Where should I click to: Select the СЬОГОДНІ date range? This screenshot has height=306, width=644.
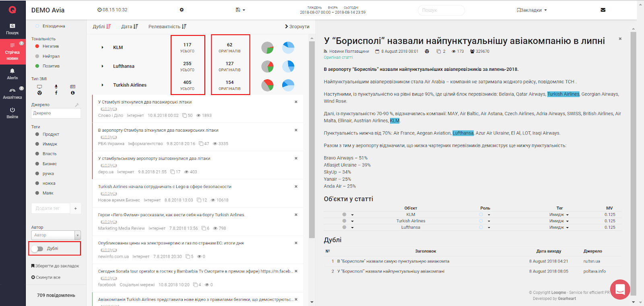[351, 8]
